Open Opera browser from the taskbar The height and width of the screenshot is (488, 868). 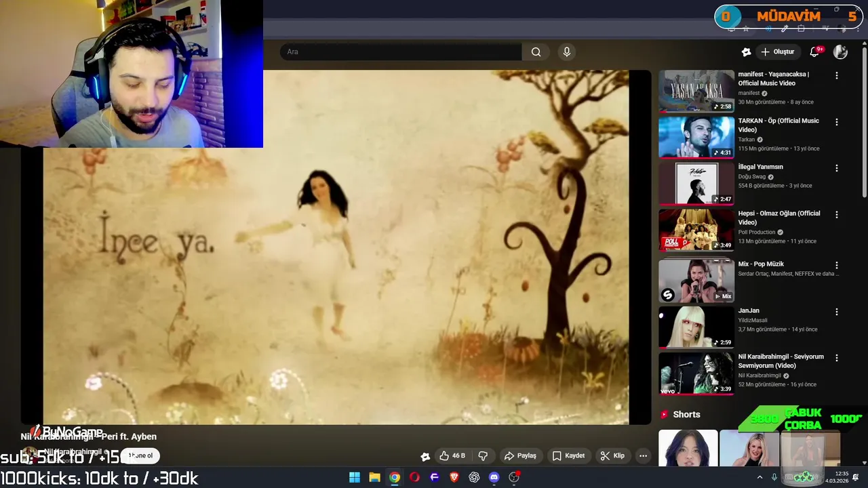pos(414,477)
